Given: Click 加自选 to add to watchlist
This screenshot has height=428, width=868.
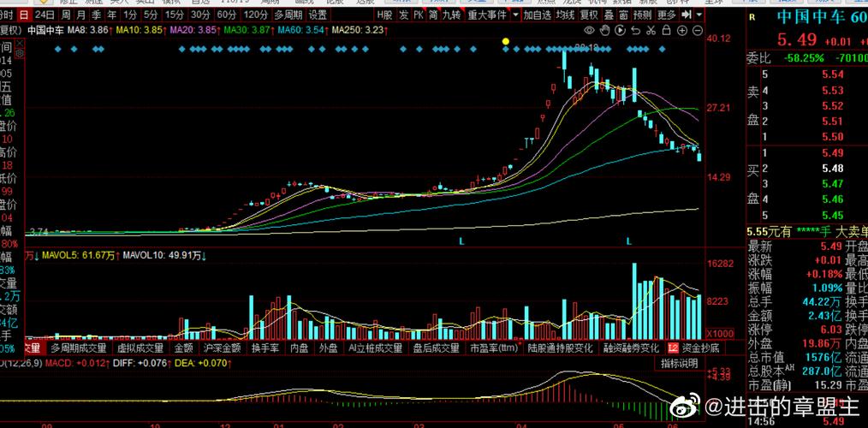Looking at the screenshot, I should (538, 15).
